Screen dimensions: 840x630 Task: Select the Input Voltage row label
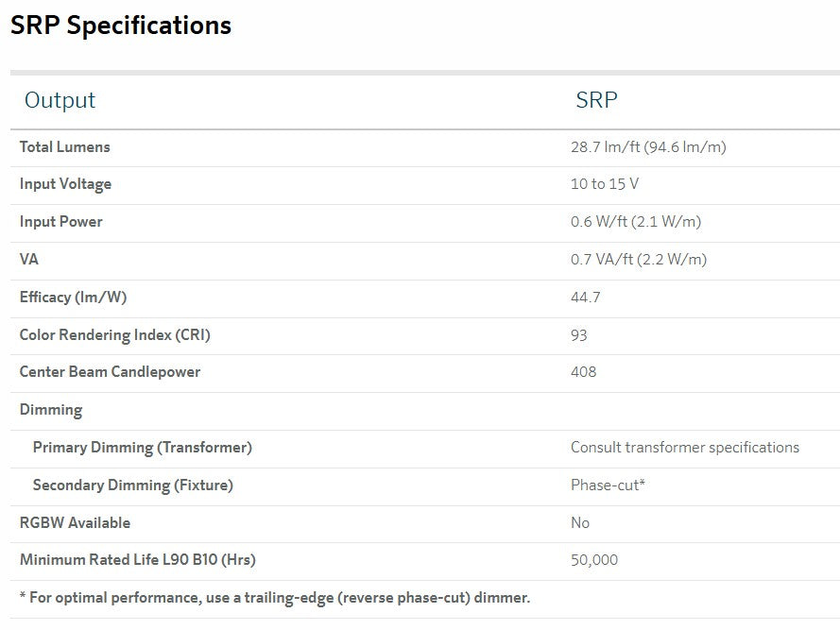[65, 184]
